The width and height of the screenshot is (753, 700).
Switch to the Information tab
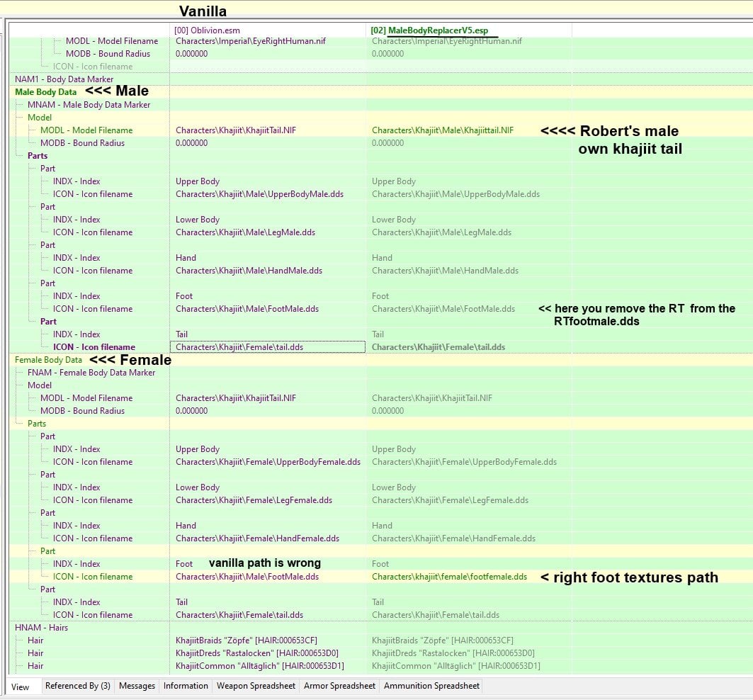click(186, 686)
